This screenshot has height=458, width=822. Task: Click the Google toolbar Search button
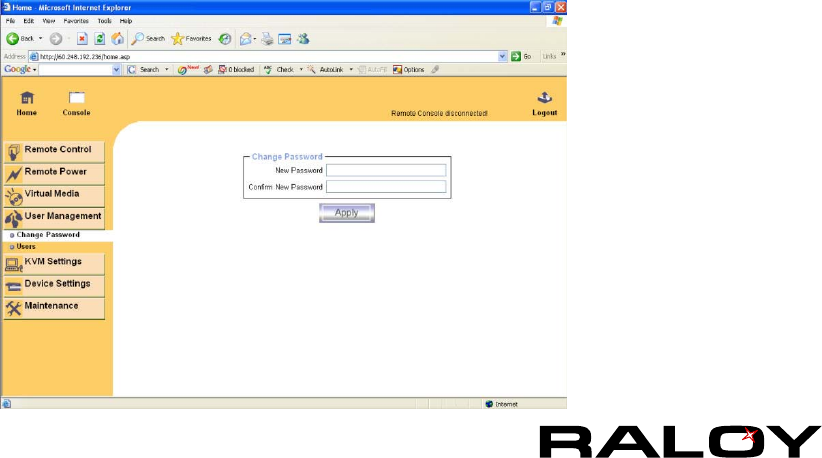pyautogui.click(x=144, y=69)
